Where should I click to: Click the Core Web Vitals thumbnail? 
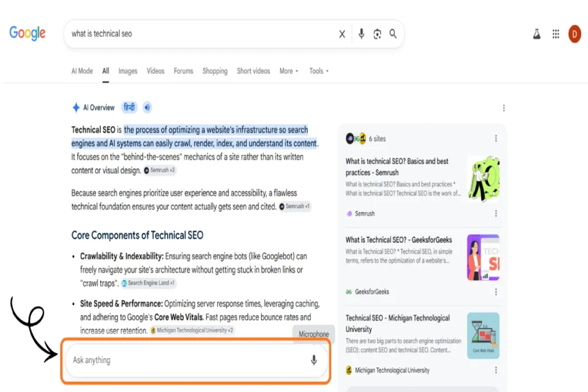(x=483, y=335)
